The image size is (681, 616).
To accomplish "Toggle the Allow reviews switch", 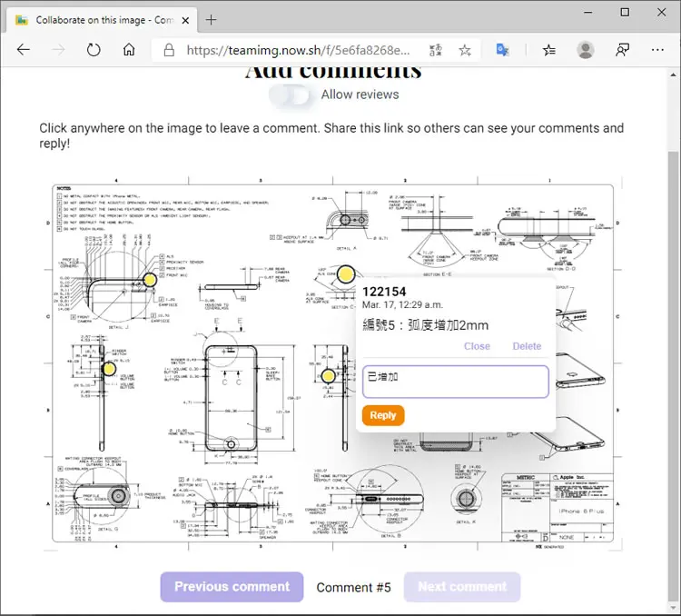I will tap(290, 94).
